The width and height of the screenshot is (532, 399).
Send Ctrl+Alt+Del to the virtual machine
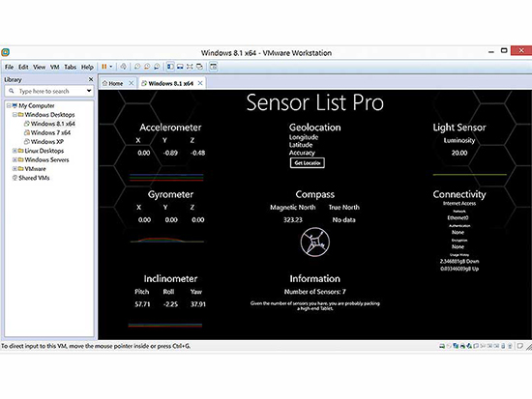click(x=123, y=67)
